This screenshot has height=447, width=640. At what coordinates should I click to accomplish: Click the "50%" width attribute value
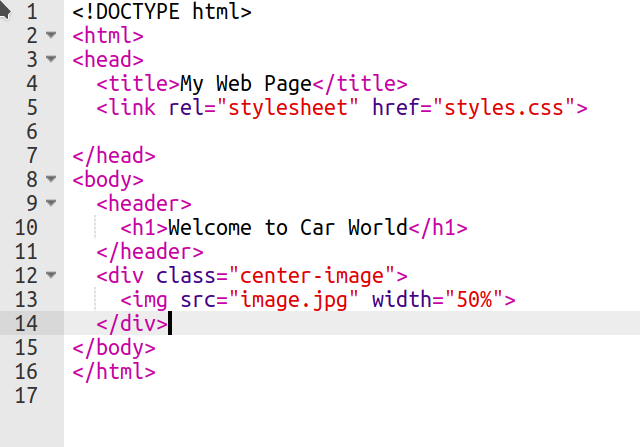(x=474, y=300)
